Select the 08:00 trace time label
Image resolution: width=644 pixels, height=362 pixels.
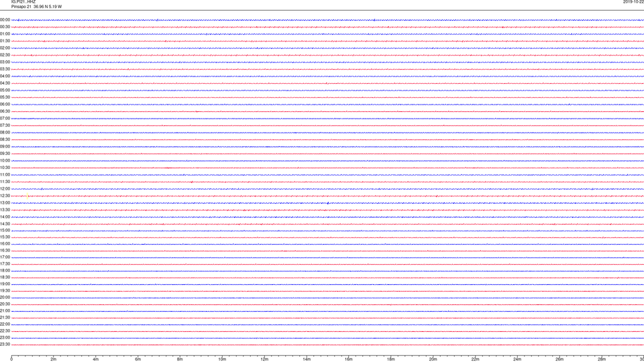point(5,133)
